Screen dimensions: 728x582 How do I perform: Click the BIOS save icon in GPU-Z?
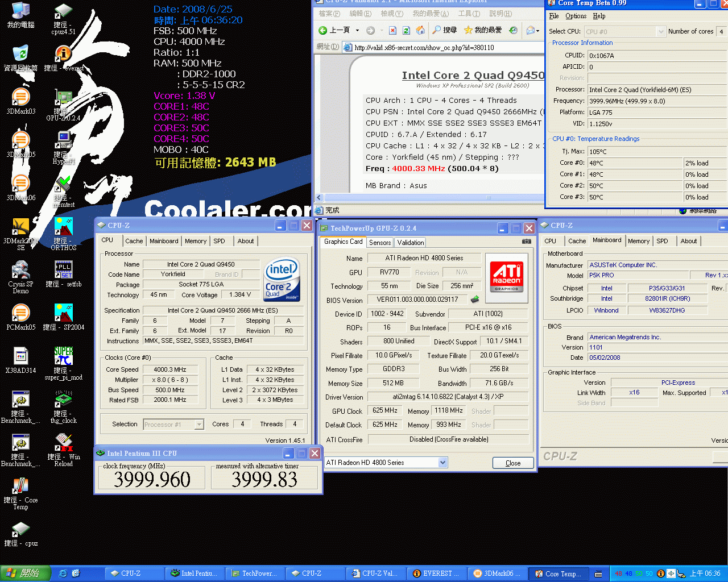475,299
